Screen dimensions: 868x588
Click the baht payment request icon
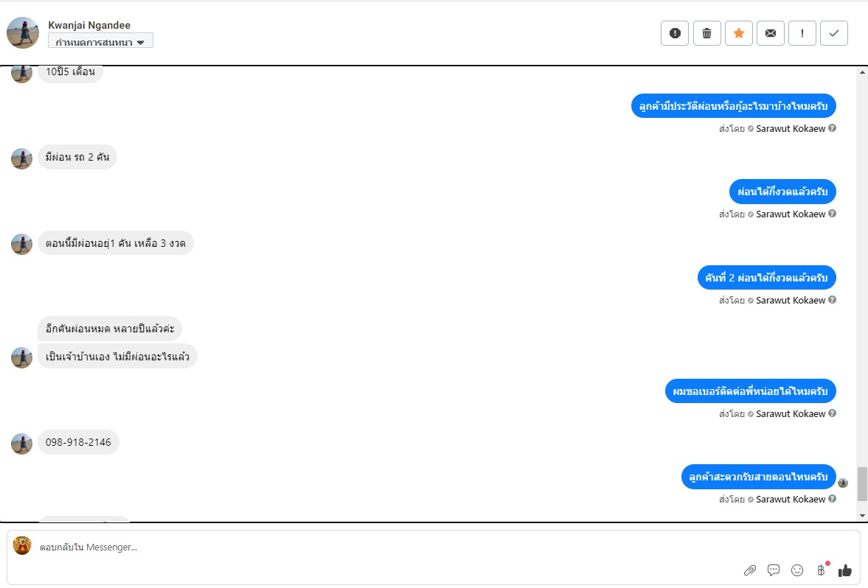[x=821, y=570]
